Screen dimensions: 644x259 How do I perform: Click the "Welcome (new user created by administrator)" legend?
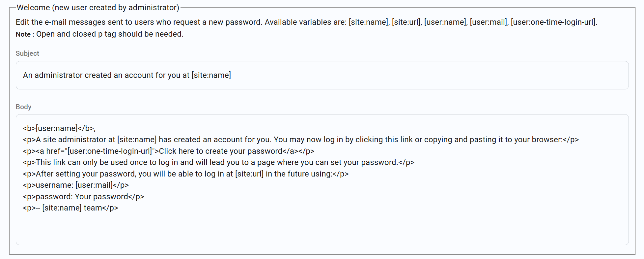[x=98, y=8]
